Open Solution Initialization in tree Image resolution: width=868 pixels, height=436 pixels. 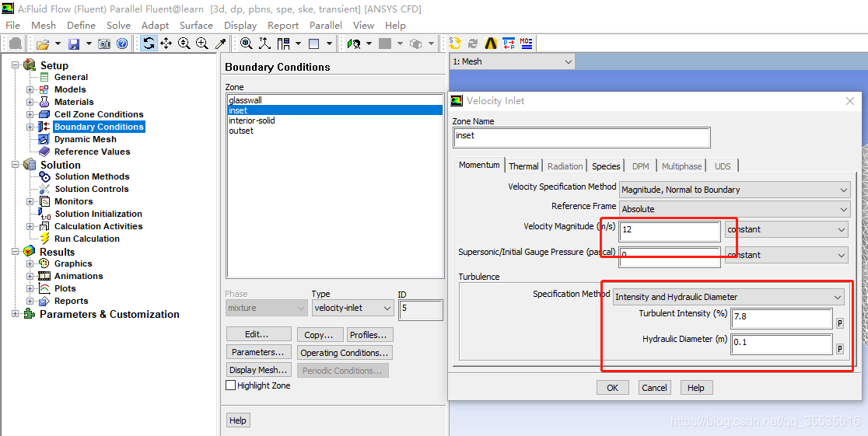(98, 215)
